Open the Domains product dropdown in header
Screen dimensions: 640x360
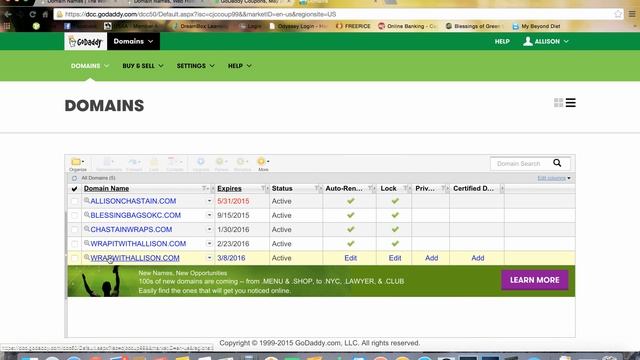point(133,42)
